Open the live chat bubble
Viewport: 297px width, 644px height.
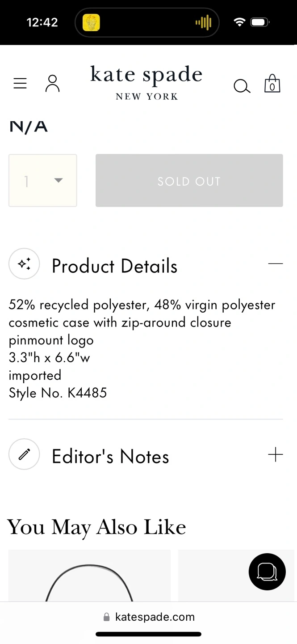[267, 572]
